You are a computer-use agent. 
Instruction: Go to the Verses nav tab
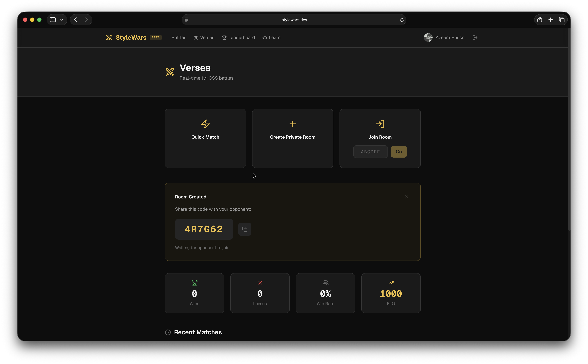point(204,38)
